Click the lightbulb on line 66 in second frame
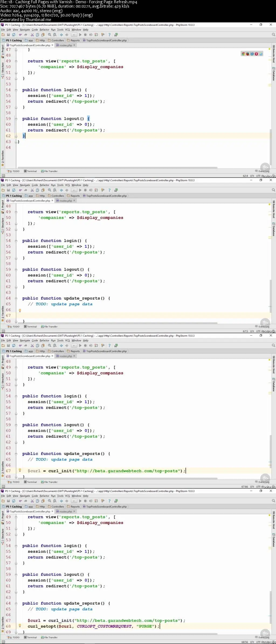The width and height of the screenshot is (276, 644). [20, 310]
